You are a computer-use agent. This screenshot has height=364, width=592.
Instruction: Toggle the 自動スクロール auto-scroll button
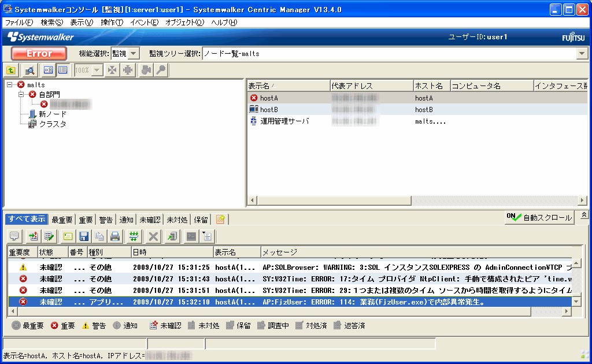[x=539, y=218]
